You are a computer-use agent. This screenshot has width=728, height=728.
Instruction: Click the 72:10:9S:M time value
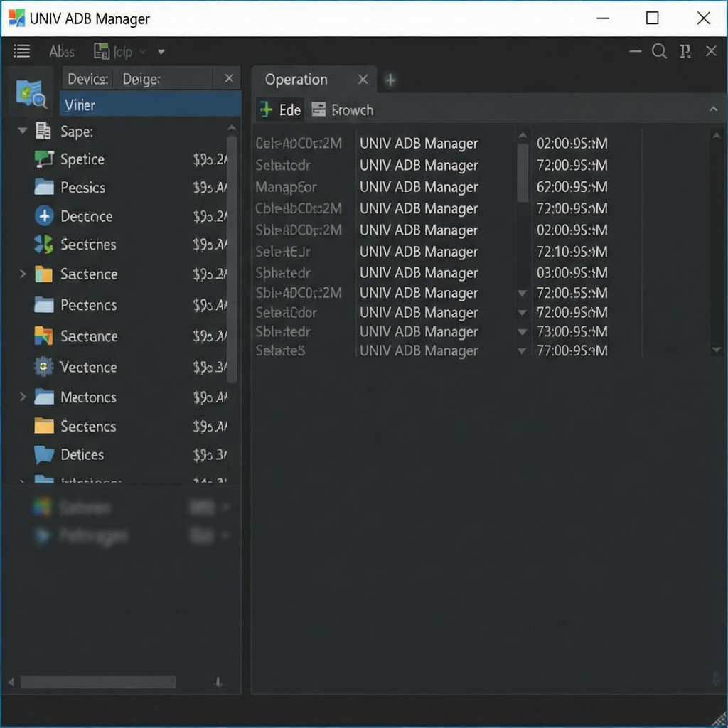tap(572, 252)
